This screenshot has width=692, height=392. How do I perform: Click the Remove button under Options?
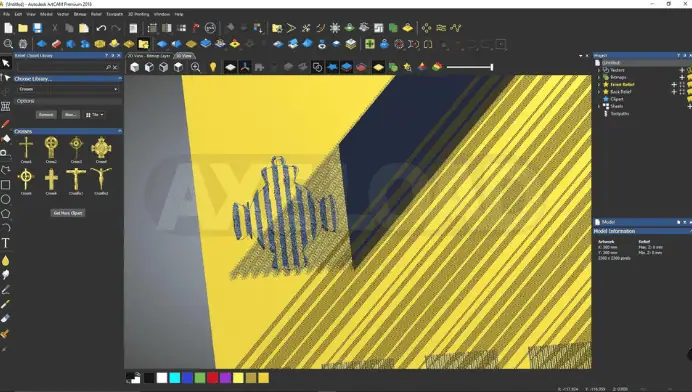point(46,115)
